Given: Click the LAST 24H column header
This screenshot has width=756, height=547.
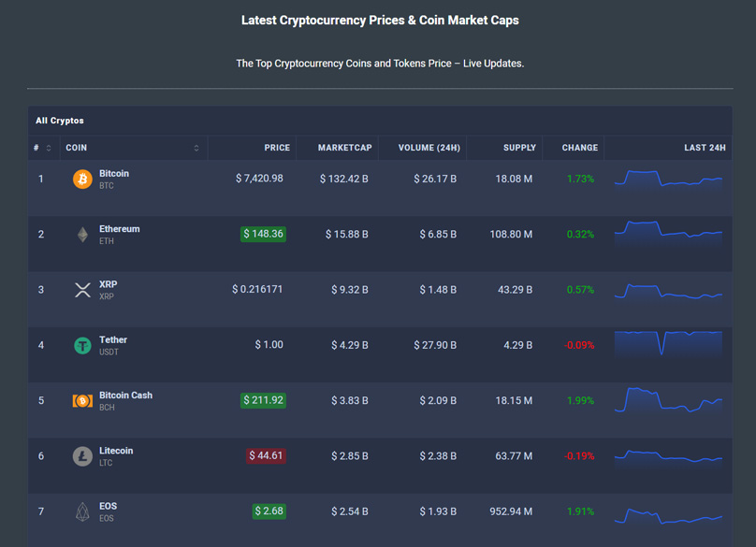Looking at the screenshot, I should tap(705, 148).
